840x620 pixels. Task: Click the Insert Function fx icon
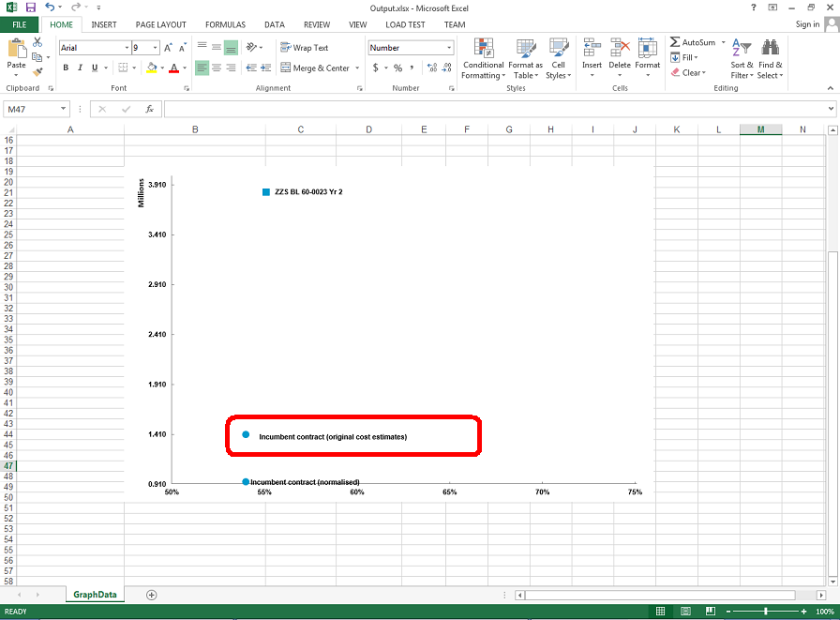[149, 109]
